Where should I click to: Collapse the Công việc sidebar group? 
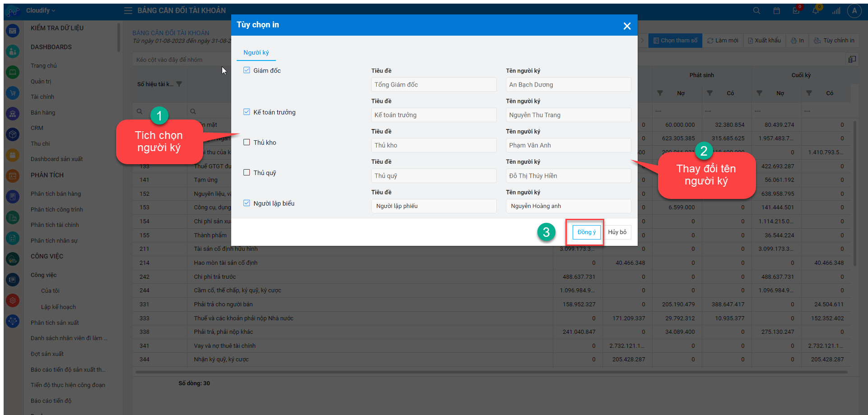click(x=44, y=275)
